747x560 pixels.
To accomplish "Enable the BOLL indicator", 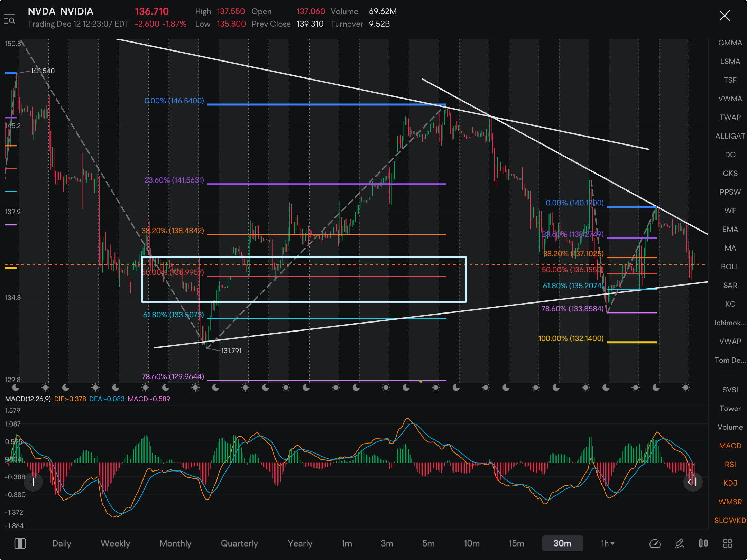I will click(x=730, y=267).
